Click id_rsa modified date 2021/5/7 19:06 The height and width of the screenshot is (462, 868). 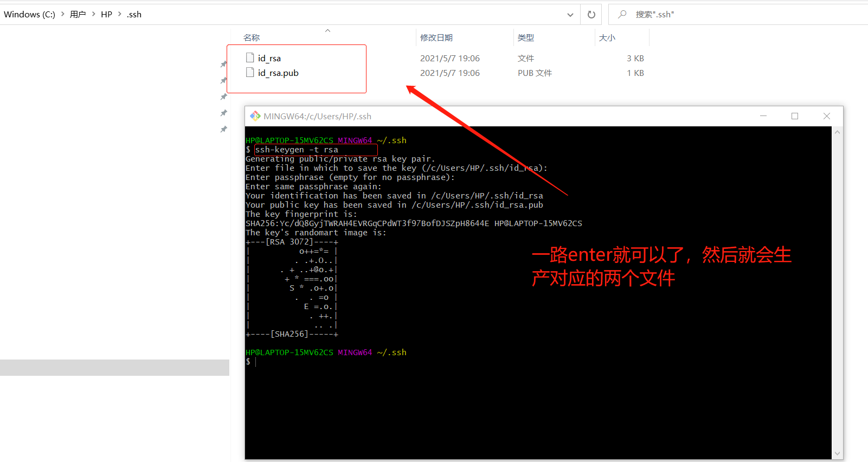tap(450, 58)
